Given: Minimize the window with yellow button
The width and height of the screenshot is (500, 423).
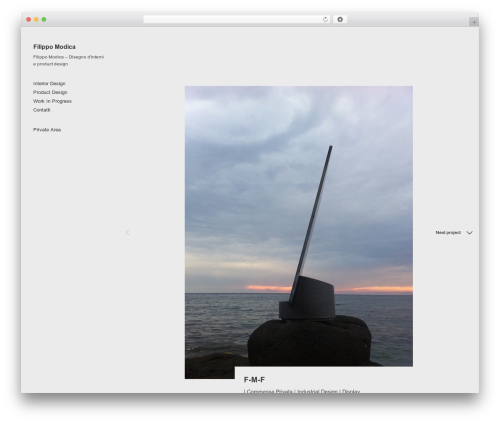Looking at the screenshot, I should click(36, 19).
